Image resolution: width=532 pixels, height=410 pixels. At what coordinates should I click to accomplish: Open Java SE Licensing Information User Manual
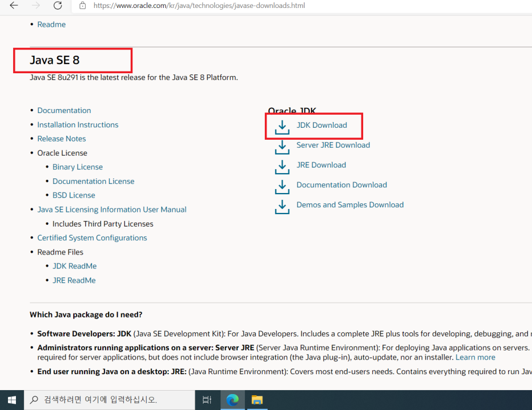(x=111, y=210)
